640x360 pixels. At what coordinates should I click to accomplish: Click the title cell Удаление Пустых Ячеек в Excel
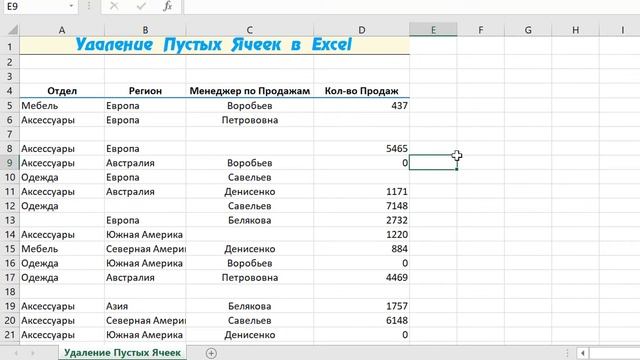point(214,45)
